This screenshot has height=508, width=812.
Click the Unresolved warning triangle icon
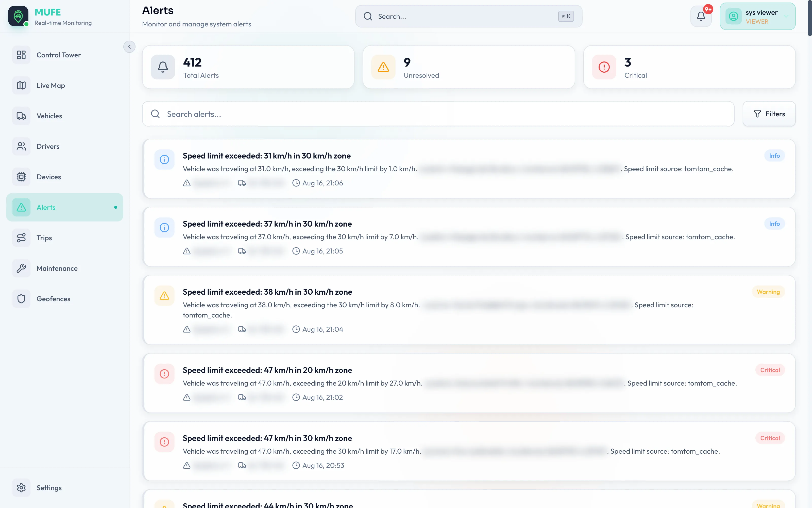[x=383, y=67]
